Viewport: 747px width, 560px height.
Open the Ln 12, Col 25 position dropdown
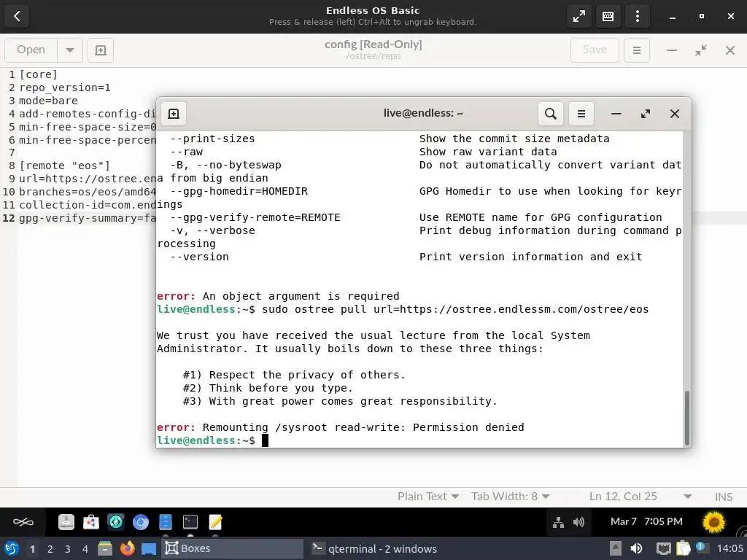[640, 497]
